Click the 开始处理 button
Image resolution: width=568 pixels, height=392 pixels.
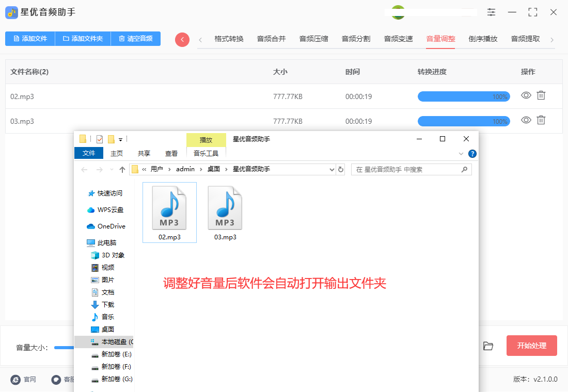pos(531,346)
